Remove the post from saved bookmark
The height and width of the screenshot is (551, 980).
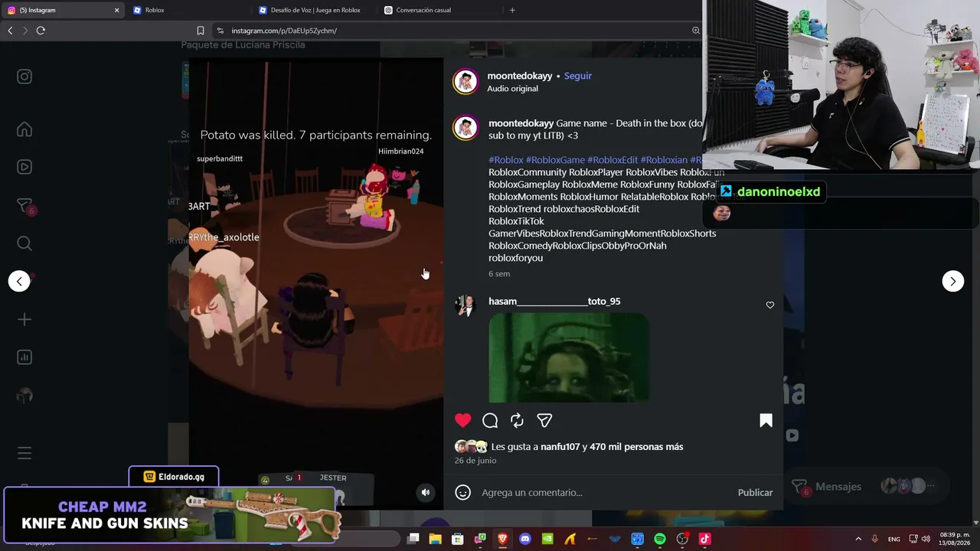[x=766, y=420]
